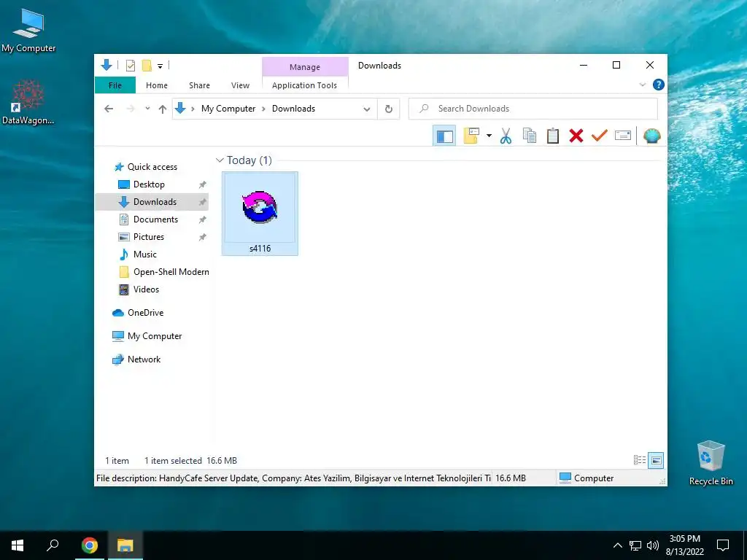Switch to the View ribbon tab

click(240, 85)
